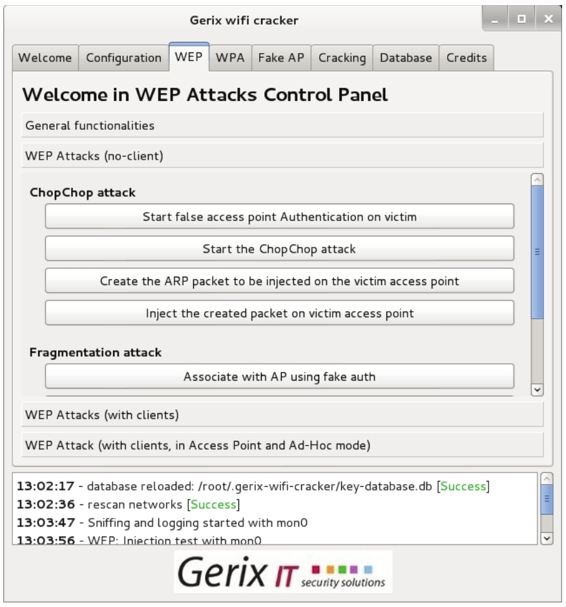Select the WEP tab

(189, 57)
